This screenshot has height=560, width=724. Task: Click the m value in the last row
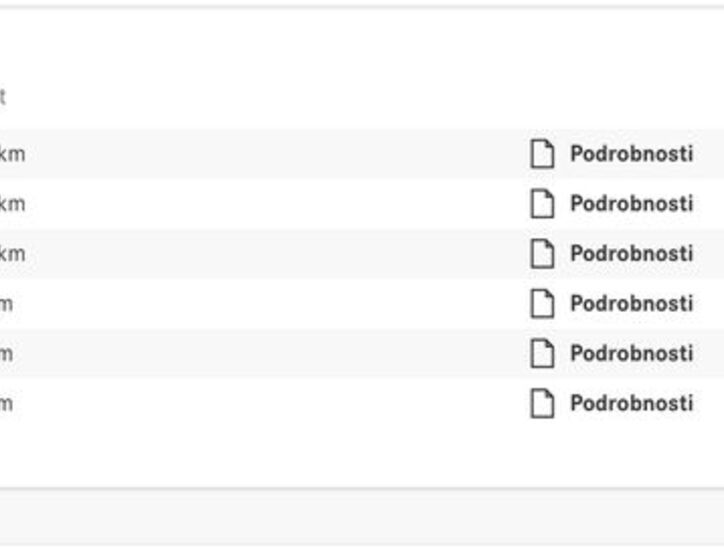click(x=6, y=404)
